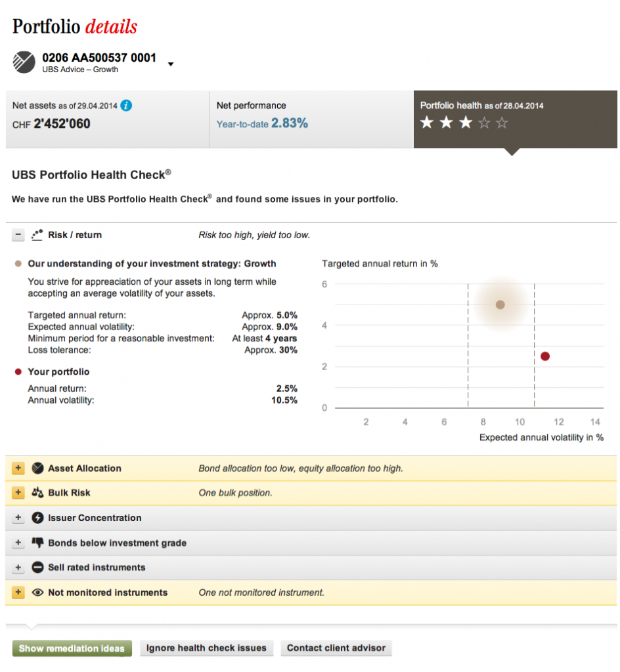Click the red portfolio dot on the chart
This screenshot has width=620, height=672.
[545, 356]
